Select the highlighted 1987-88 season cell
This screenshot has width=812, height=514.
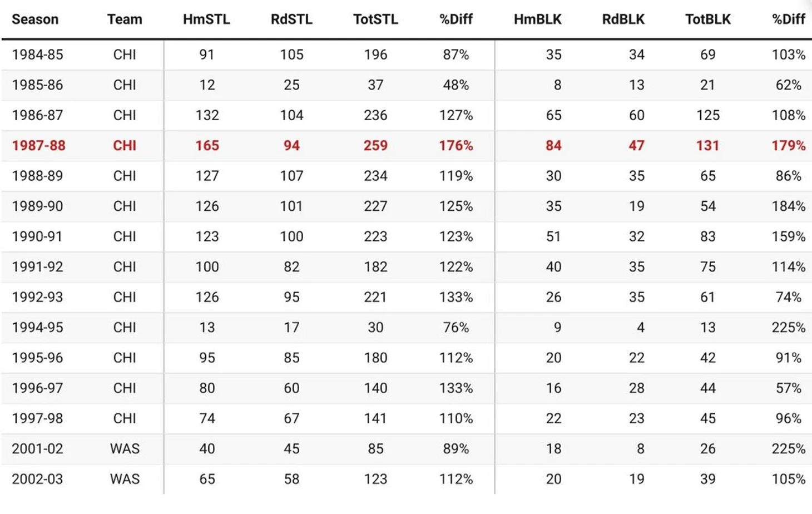(x=38, y=146)
